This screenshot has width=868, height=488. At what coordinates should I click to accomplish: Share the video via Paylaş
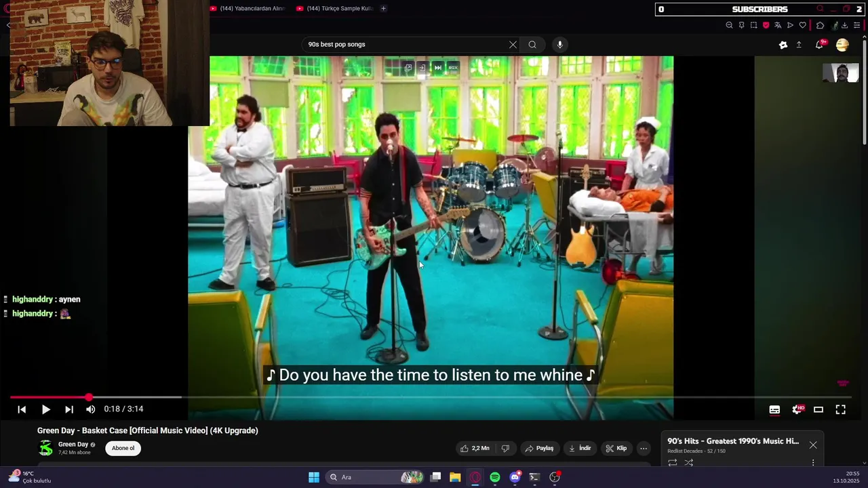[540, 448]
